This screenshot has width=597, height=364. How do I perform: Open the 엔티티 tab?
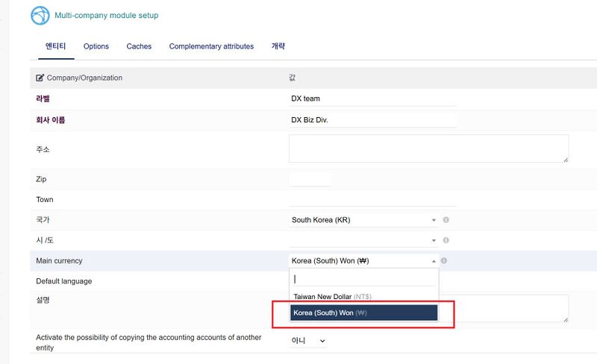(x=56, y=46)
